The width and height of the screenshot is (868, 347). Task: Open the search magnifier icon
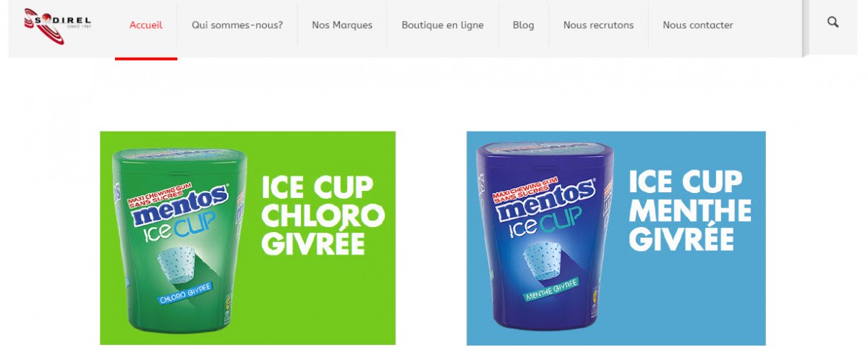click(833, 22)
